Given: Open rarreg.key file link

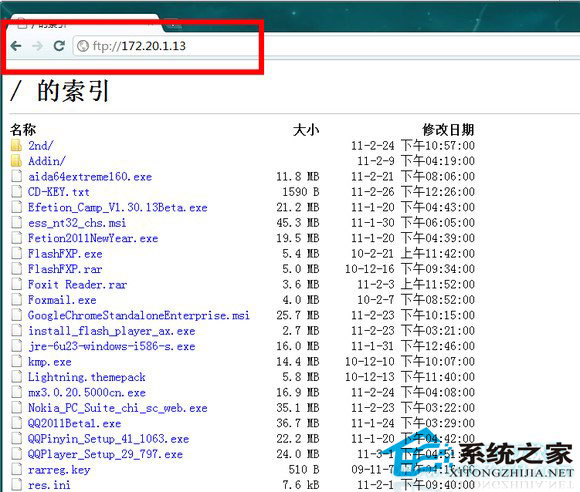Looking at the screenshot, I should pos(59,470).
